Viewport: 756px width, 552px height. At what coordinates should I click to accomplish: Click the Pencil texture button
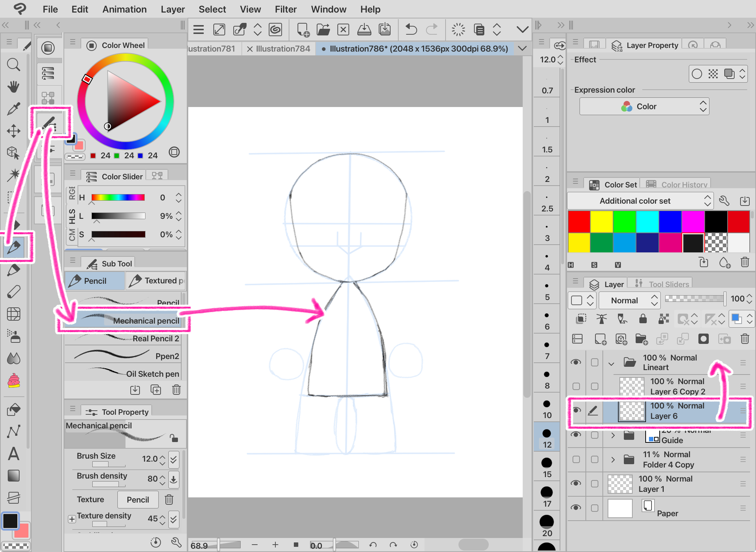[138, 500]
